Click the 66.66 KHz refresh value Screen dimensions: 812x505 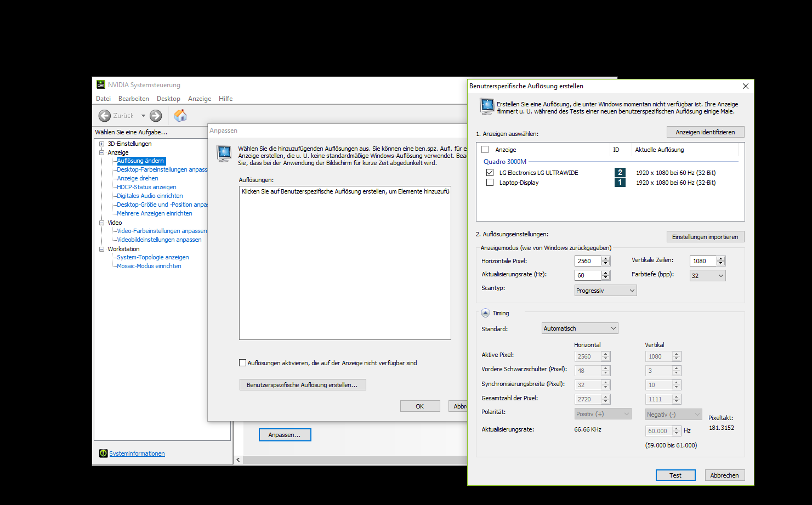588,429
